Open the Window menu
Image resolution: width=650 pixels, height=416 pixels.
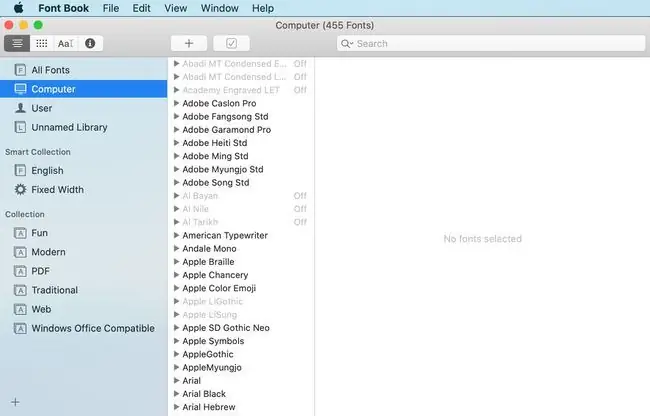pos(219,8)
